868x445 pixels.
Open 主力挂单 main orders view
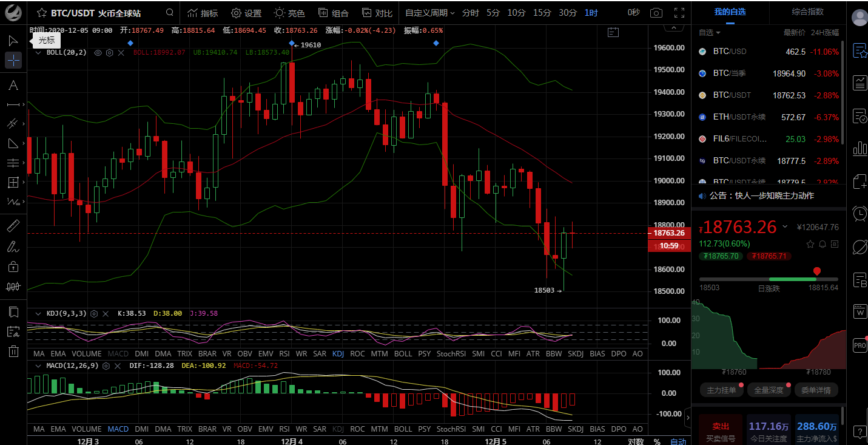tap(721, 390)
